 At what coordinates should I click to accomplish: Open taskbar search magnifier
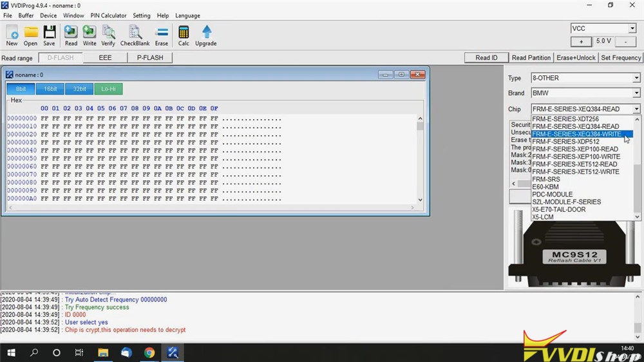point(34,352)
